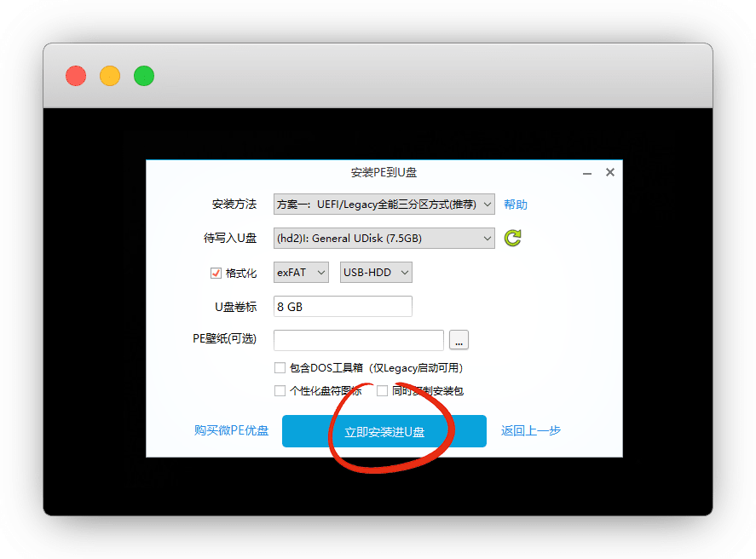Enable 包含DOS工具箱 checkbox

pos(280,368)
